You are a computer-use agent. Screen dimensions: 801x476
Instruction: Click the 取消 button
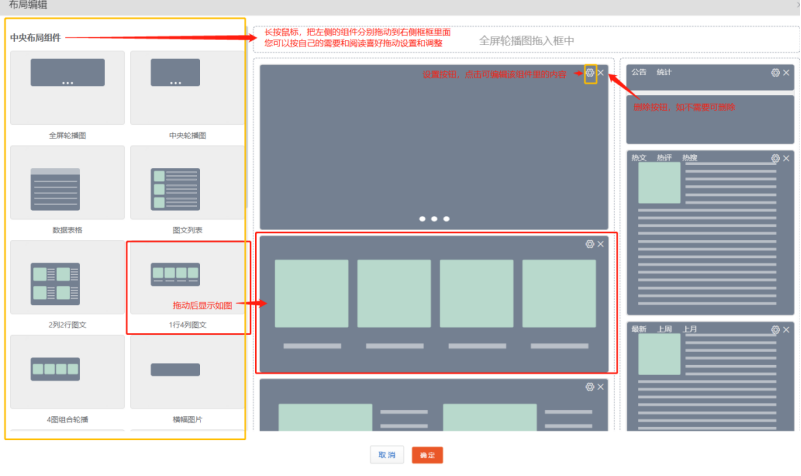click(x=386, y=455)
